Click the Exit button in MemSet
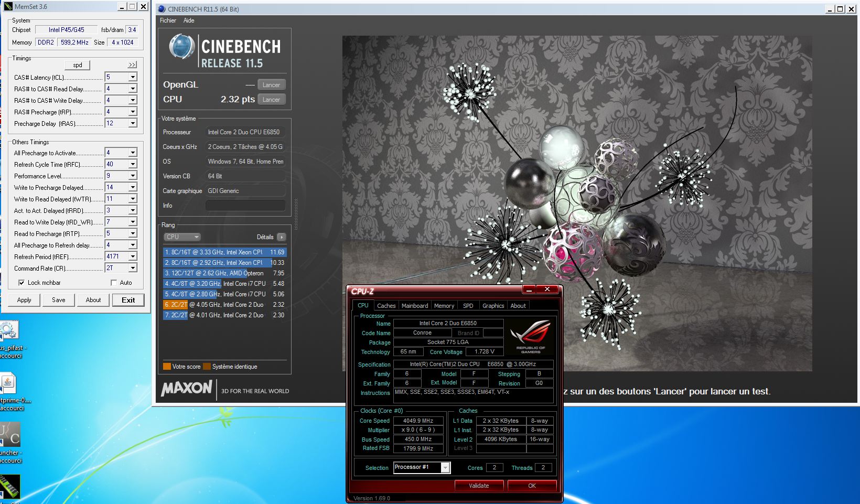The width and height of the screenshot is (860, 504). tap(128, 300)
